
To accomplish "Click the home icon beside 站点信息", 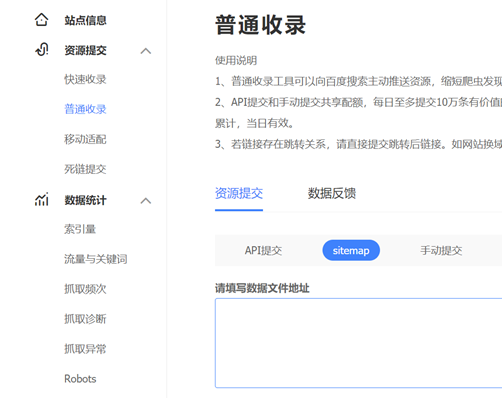I will pos(41,20).
